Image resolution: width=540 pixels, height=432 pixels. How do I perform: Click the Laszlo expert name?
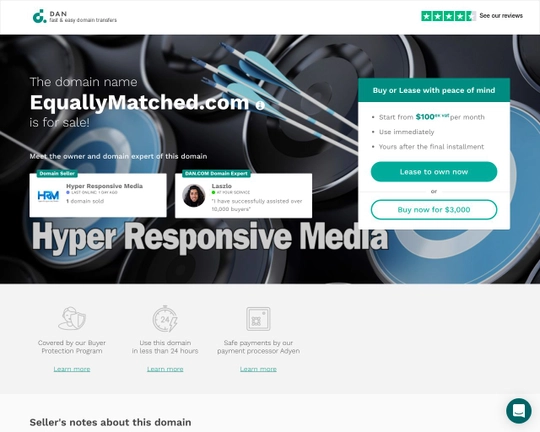coord(221,186)
